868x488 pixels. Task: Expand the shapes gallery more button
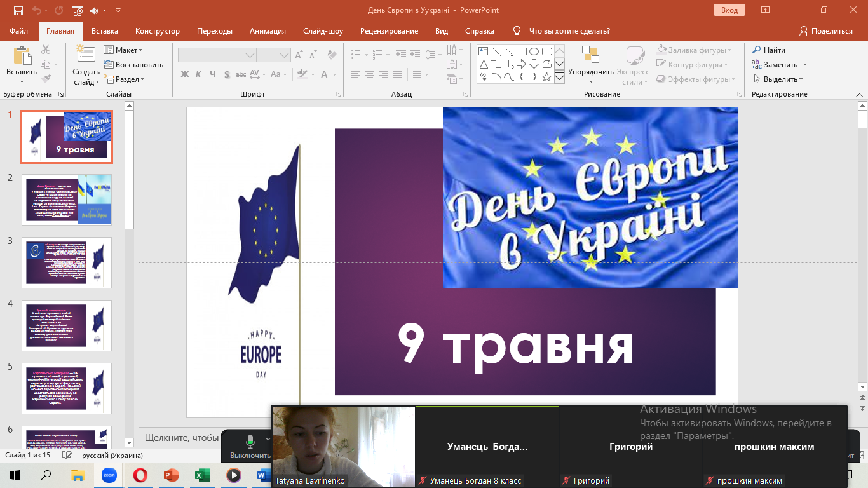559,78
